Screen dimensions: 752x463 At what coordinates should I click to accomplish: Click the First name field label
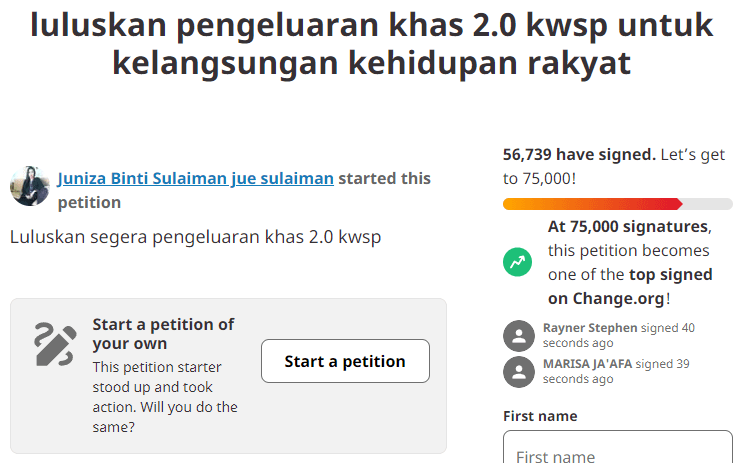(x=540, y=416)
